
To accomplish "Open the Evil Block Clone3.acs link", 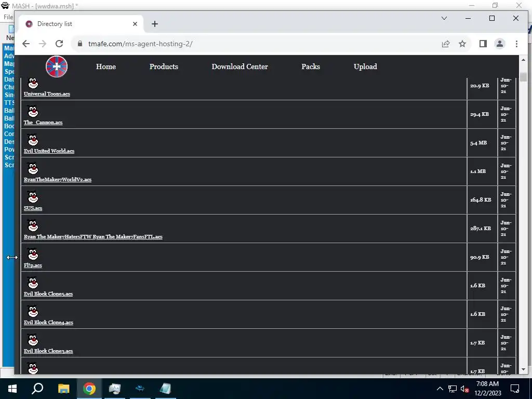I will point(48,351).
